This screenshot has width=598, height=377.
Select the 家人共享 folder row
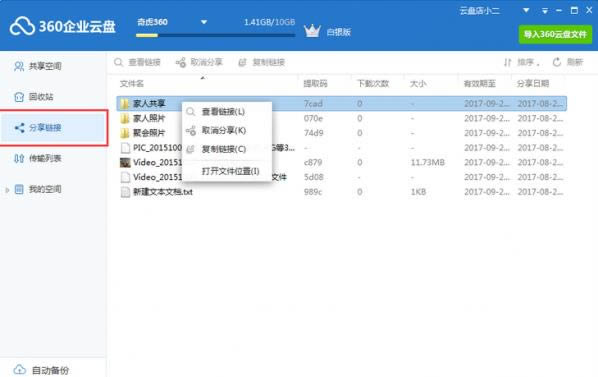tap(342, 104)
